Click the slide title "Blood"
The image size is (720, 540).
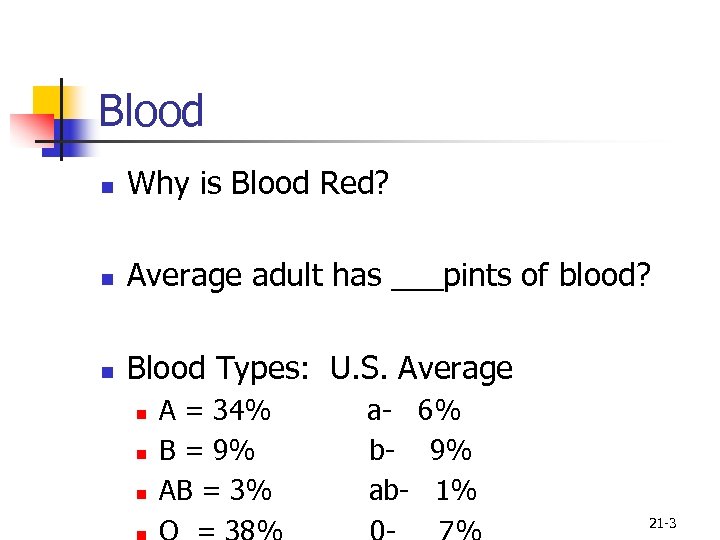(x=151, y=111)
